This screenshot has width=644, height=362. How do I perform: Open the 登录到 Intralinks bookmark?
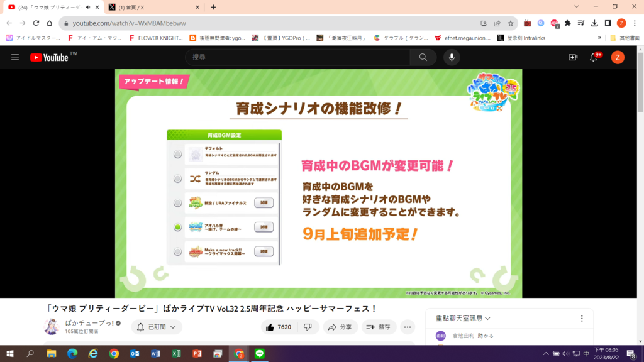click(x=521, y=38)
